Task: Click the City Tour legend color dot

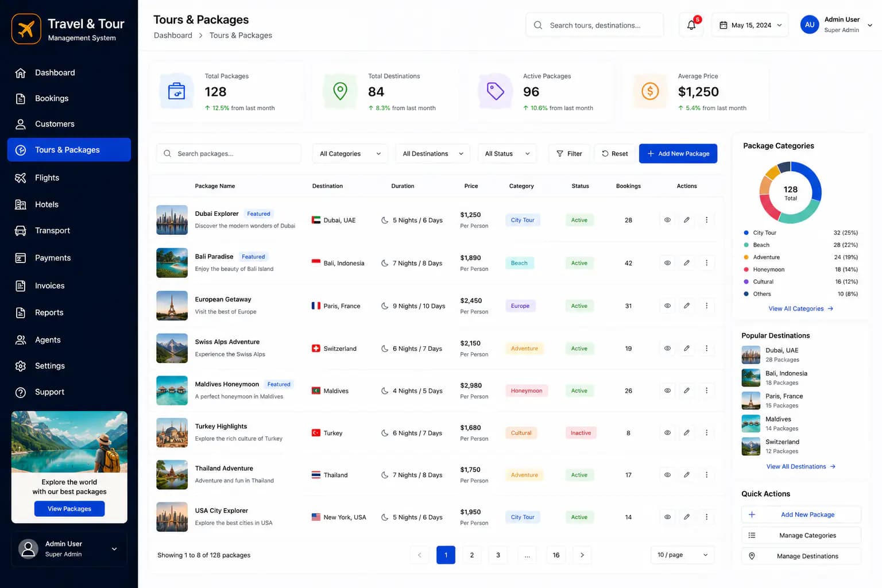Action: [x=746, y=233]
